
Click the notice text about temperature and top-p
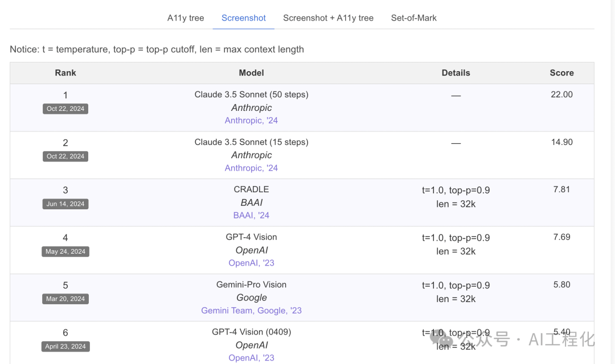coord(157,49)
